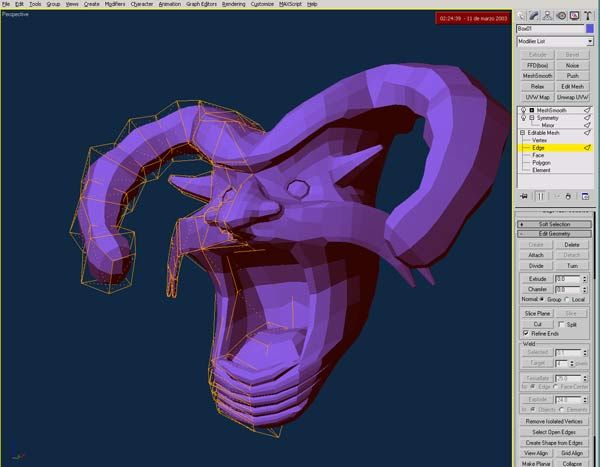Open the Modifiers menu
This screenshot has width=600, height=467.
pyautogui.click(x=115, y=4)
